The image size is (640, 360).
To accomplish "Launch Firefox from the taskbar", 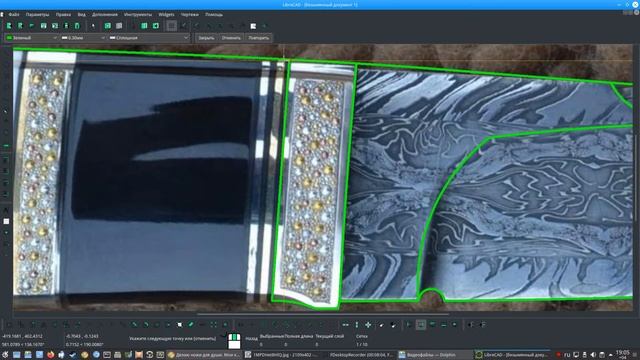I will pyautogui.click(x=50, y=355).
